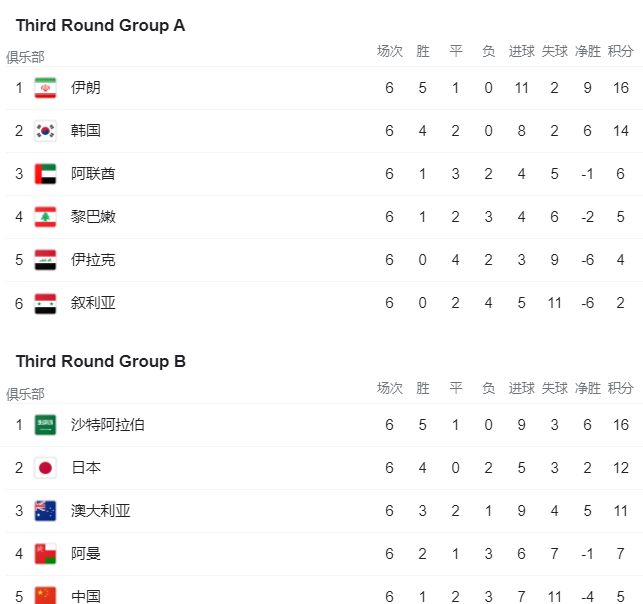Open team link 沙特阿拉伯
This screenshot has width=643, height=604.
pyautogui.click(x=107, y=424)
